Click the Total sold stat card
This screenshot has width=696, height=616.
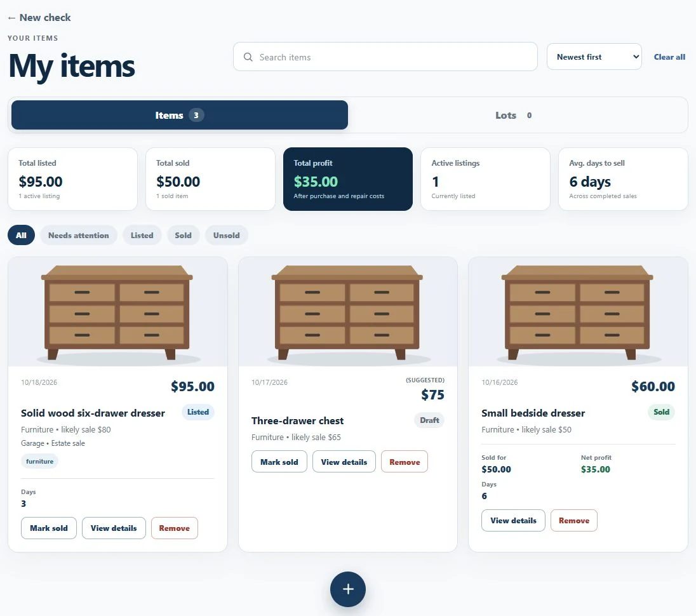[210, 179]
